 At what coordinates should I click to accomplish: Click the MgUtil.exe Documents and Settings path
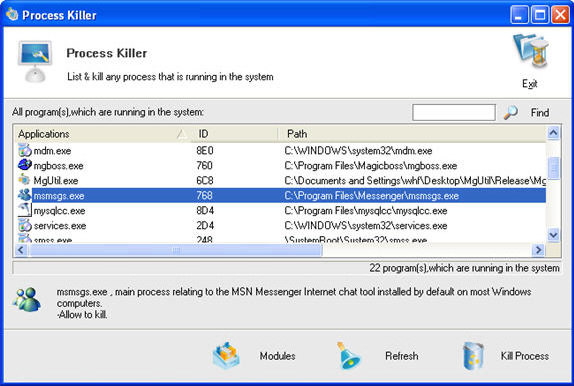(415, 181)
